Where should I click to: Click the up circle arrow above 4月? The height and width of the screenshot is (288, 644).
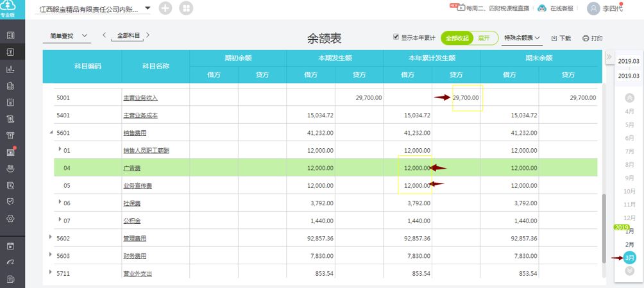coord(629,97)
